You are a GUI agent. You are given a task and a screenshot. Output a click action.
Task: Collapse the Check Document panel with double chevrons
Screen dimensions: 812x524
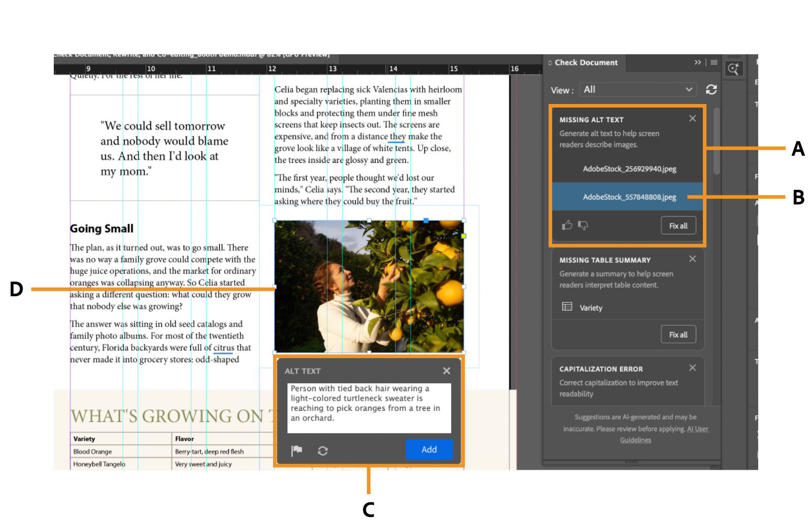click(x=698, y=62)
